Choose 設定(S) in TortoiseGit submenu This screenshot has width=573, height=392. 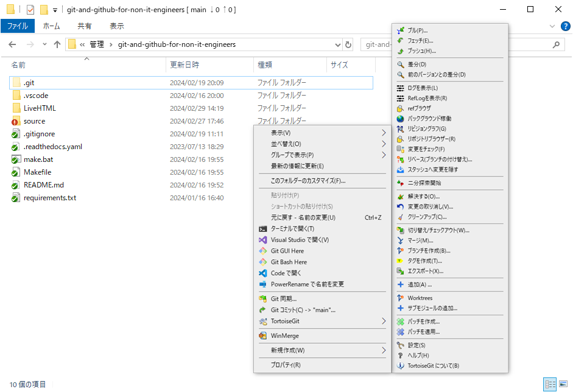click(x=450, y=346)
